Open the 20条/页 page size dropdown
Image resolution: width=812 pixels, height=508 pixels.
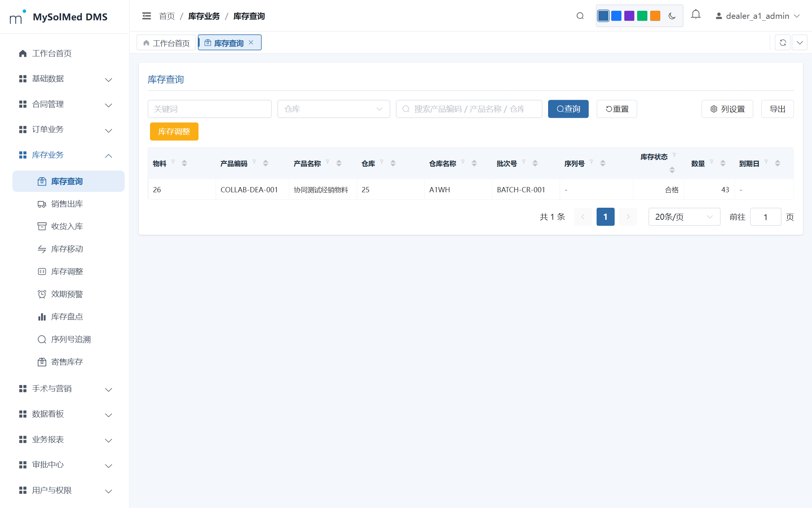(x=684, y=217)
